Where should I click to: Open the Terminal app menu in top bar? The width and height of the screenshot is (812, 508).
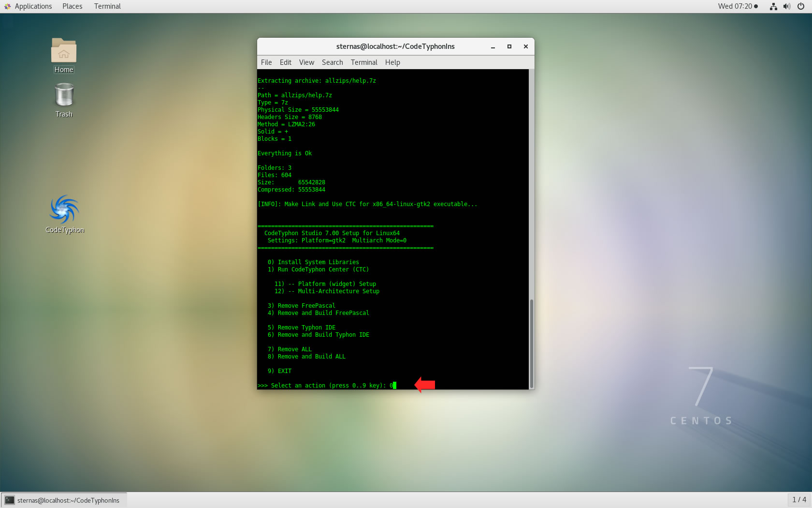coord(107,6)
